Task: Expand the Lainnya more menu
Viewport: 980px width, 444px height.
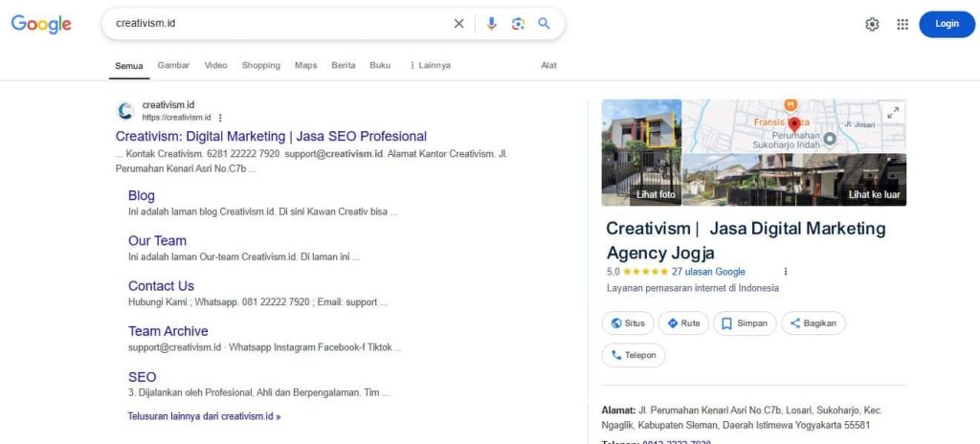Action: (x=430, y=65)
